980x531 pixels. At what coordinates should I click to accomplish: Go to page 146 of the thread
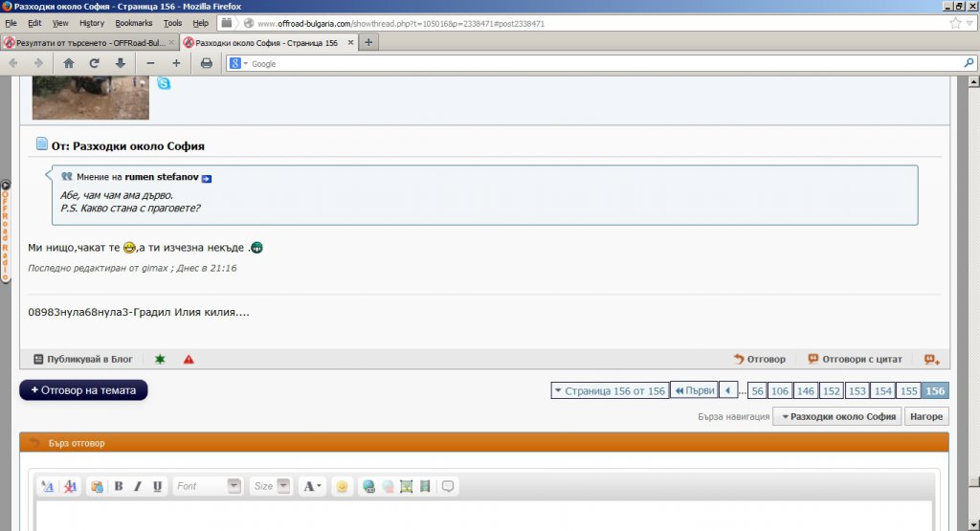806,390
